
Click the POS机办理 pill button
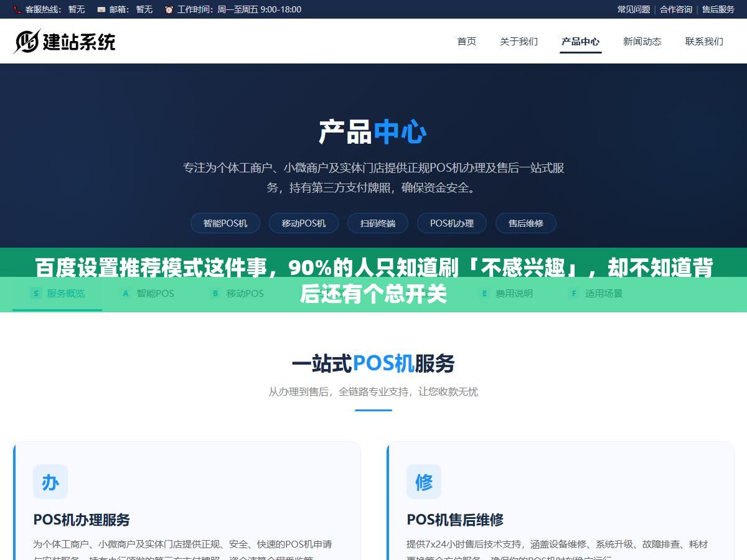pyautogui.click(x=452, y=223)
